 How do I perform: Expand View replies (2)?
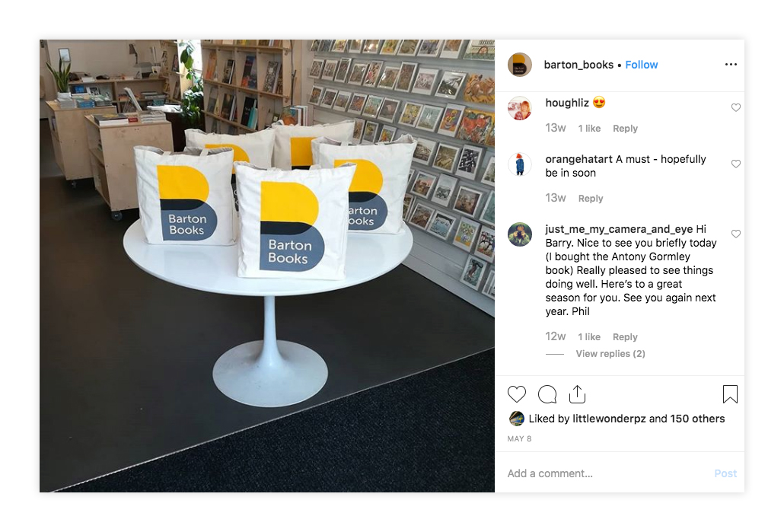(610, 353)
